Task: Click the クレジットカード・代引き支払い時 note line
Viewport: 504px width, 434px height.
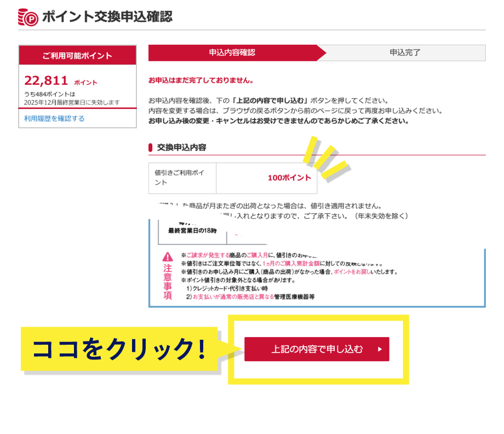Action: pyautogui.click(x=227, y=289)
